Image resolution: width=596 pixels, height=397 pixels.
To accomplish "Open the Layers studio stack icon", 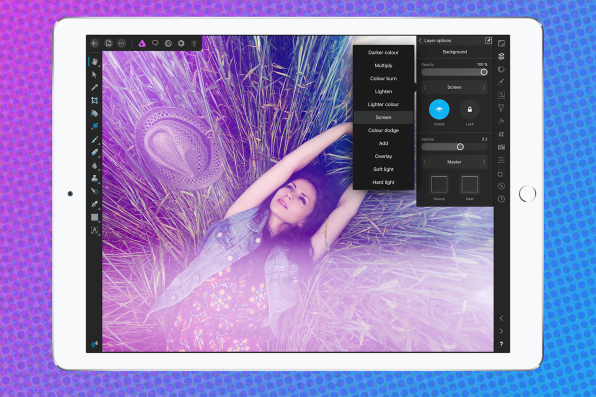I will click(x=501, y=56).
